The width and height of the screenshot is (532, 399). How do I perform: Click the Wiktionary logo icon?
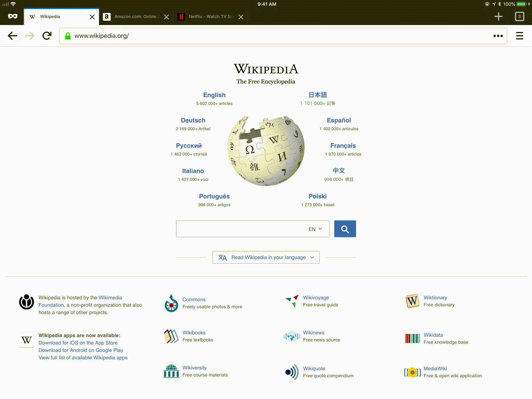coord(412,301)
